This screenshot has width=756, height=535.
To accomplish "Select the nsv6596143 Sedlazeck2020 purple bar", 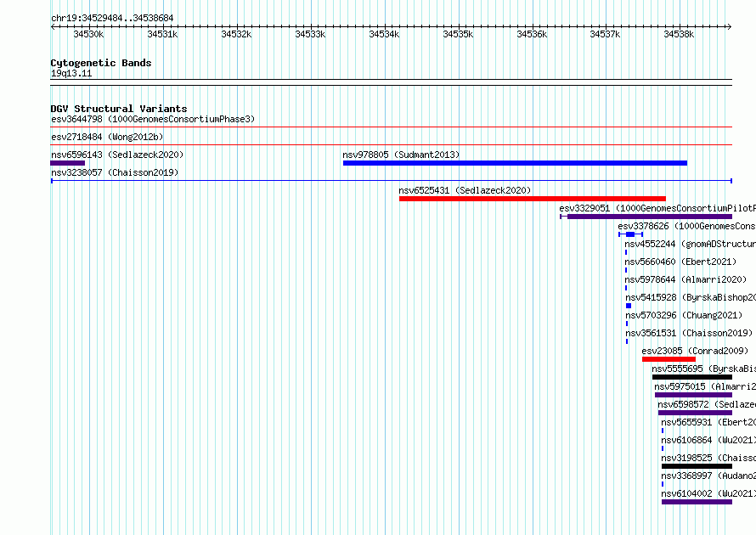I will [x=67, y=163].
